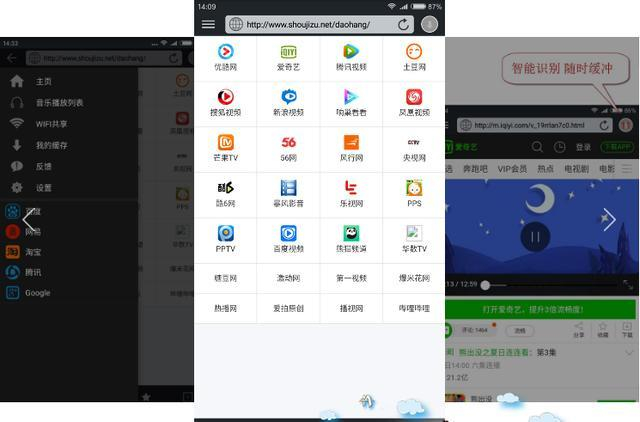Expand the episode description chevron beside 第3集
Screen dimensions: 640x422
pos(629,352)
